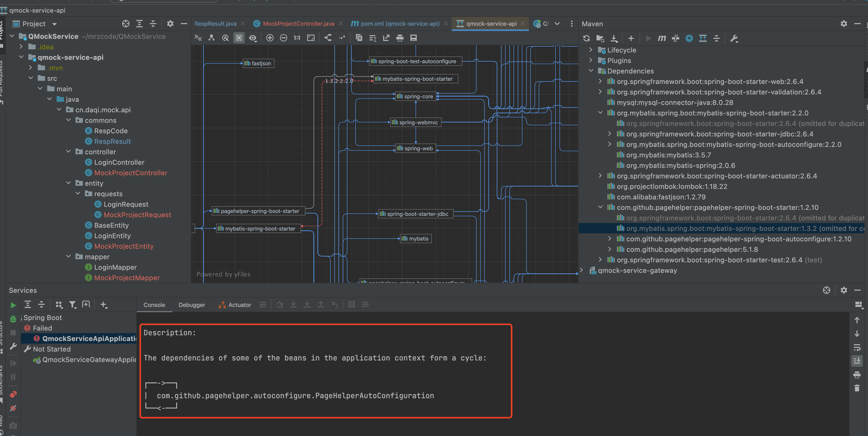
Task: Click diagram zoom out icon
Action: point(283,38)
